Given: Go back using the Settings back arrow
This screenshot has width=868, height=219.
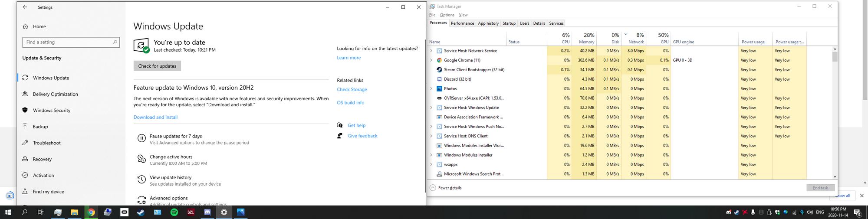Looking at the screenshot, I should pyautogui.click(x=25, y=7).
